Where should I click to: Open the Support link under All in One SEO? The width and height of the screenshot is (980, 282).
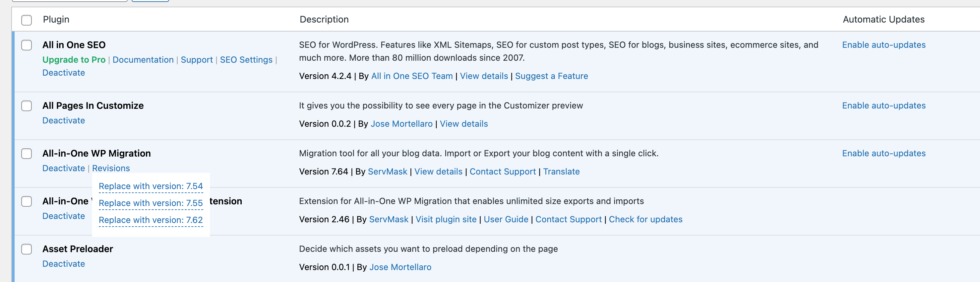point(197,60)
